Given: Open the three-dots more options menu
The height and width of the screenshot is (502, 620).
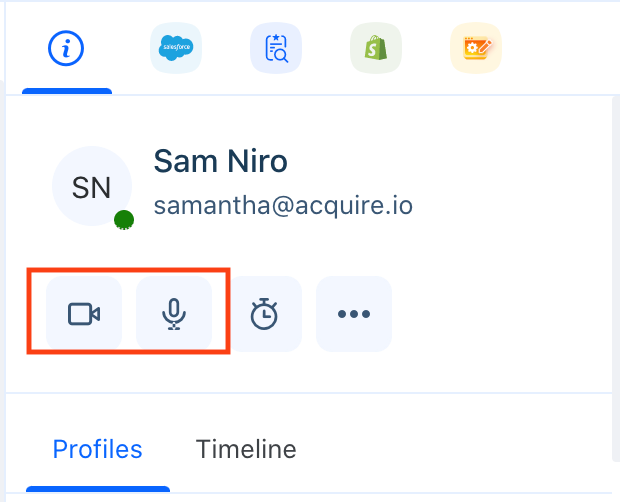Looking at the screenshot, I should tap(354, 314).
